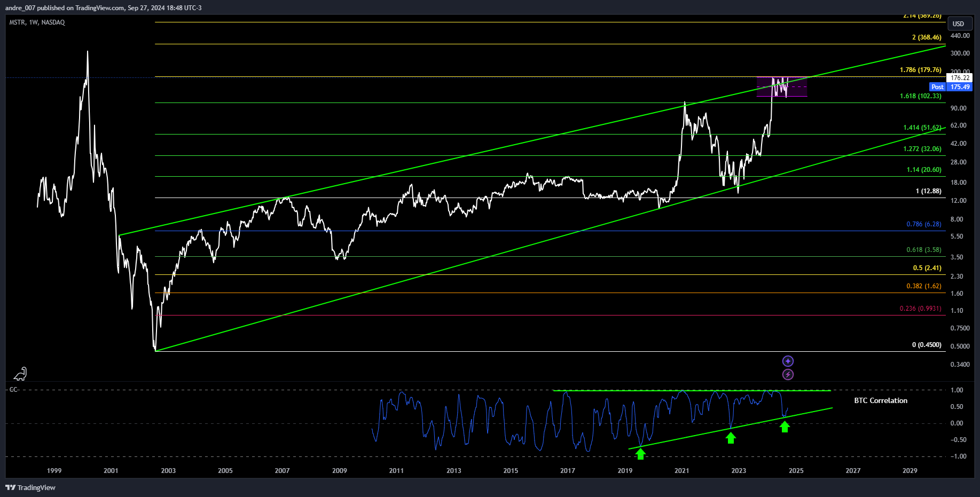This screenshot has height=497, width=980.
Task: Select the 0.618 (3.58) Fibonacci level label
Action: point(924,250)
